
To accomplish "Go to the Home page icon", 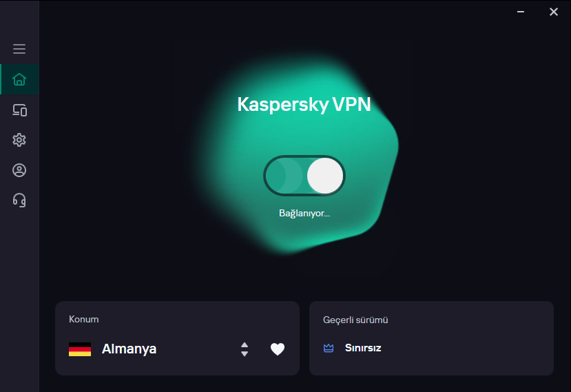I will pos(19,79).
